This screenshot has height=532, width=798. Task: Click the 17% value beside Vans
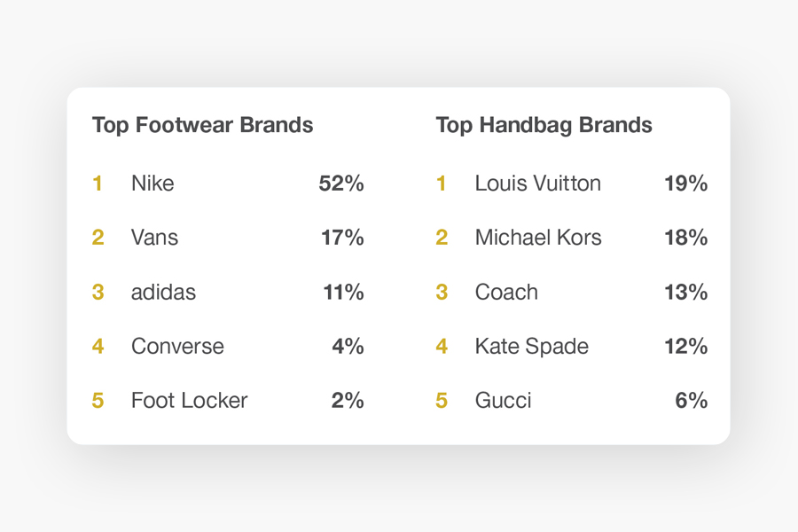(342, 238)
